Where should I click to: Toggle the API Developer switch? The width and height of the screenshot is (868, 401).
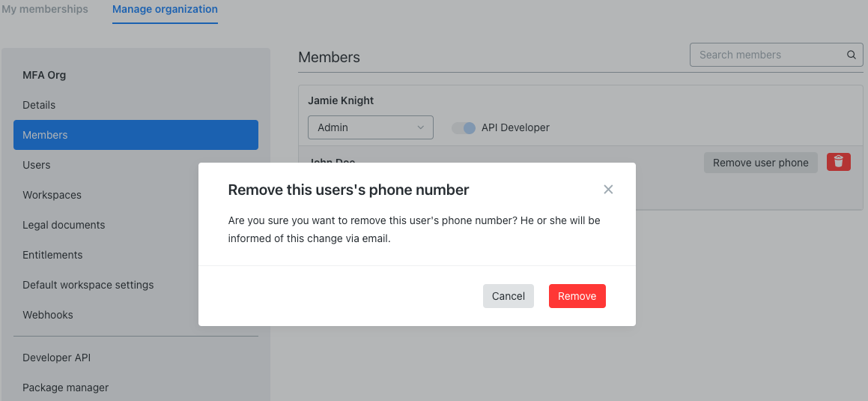click(x=464, y=127)
